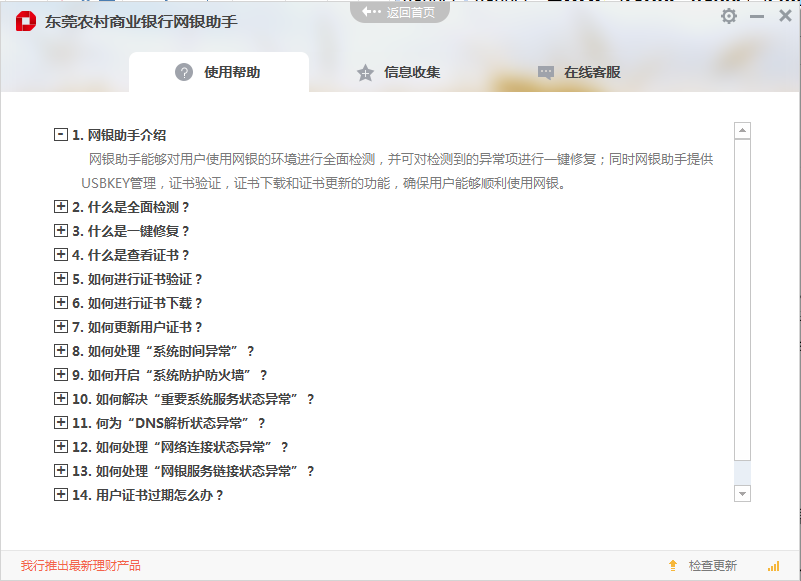Click heading text 9. 如何开启"系统防护防火墙"
Screen dimensions: 801x581
click(x=170, y=375)
